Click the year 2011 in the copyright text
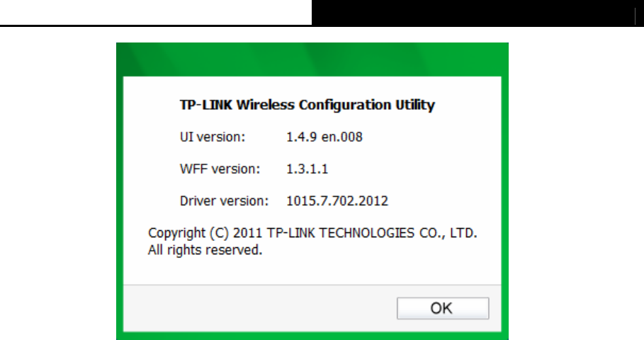 247,233
